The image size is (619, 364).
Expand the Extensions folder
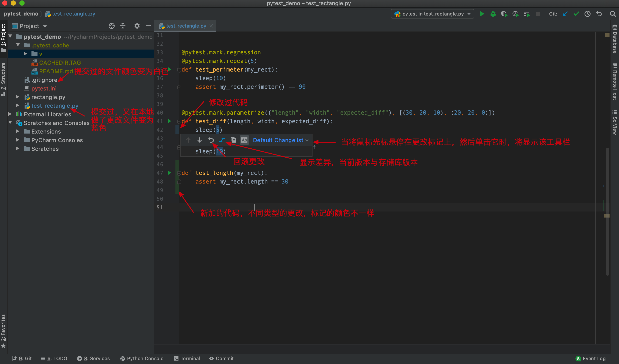point(18,131)
